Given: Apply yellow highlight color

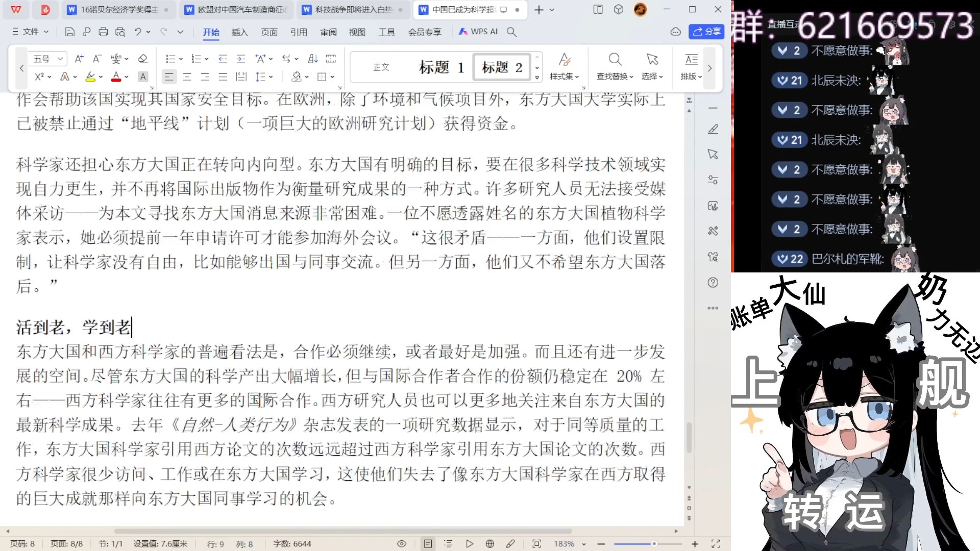Looking at the screenshot, I should coord(90,77).
